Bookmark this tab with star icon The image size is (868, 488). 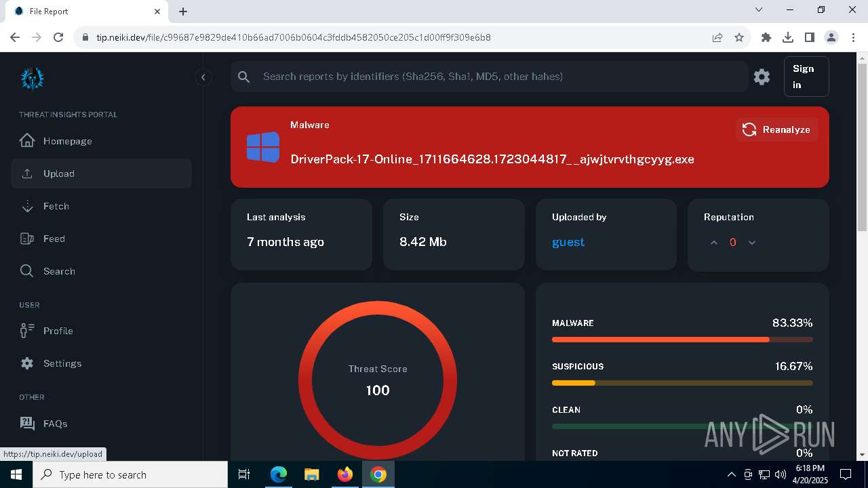739,37
